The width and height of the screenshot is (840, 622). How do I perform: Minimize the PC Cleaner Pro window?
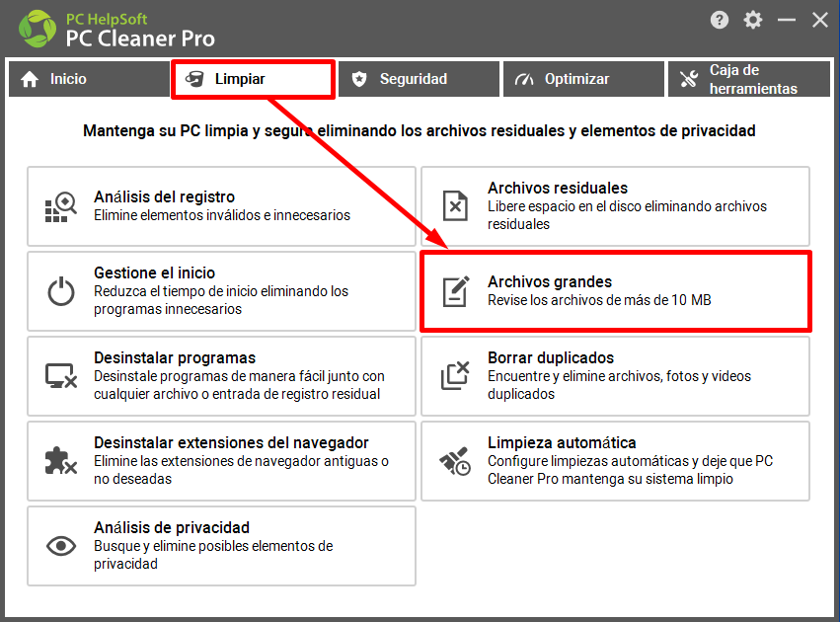[787, 21]
